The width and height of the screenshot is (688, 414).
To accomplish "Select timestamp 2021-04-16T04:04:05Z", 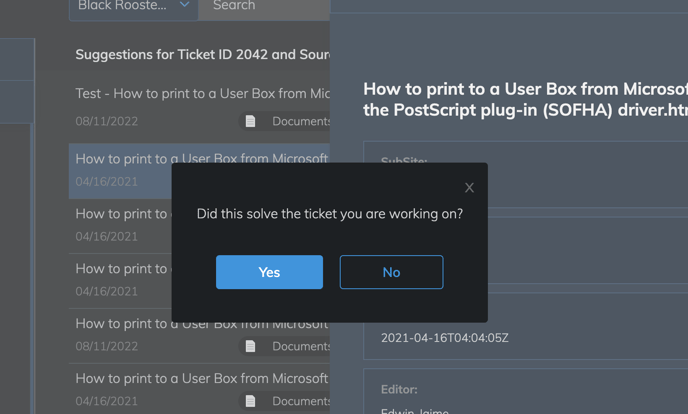I will coord(444,338).
